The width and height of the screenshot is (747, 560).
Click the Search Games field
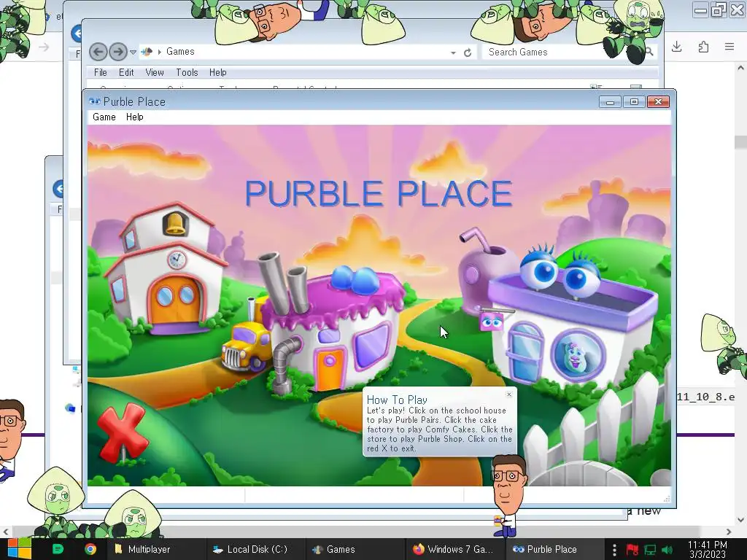[x=562, y=52]
